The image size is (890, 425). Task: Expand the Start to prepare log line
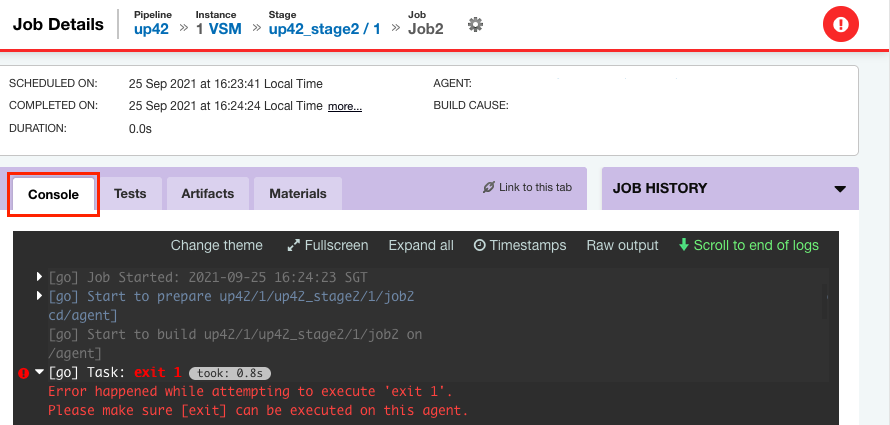(39, 296)
